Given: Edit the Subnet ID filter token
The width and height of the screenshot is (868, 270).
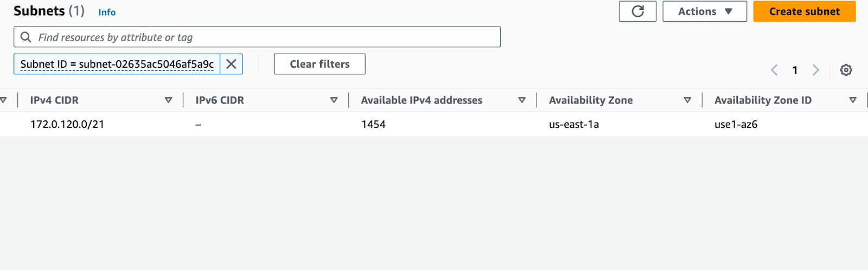Looking at the screenshot, I should (117, 64).
